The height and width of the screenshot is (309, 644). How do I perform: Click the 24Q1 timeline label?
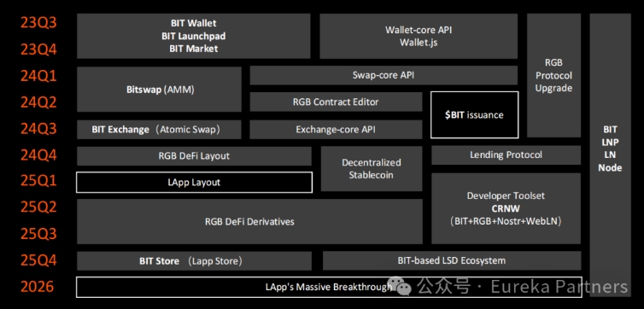[x=38, y=76]
